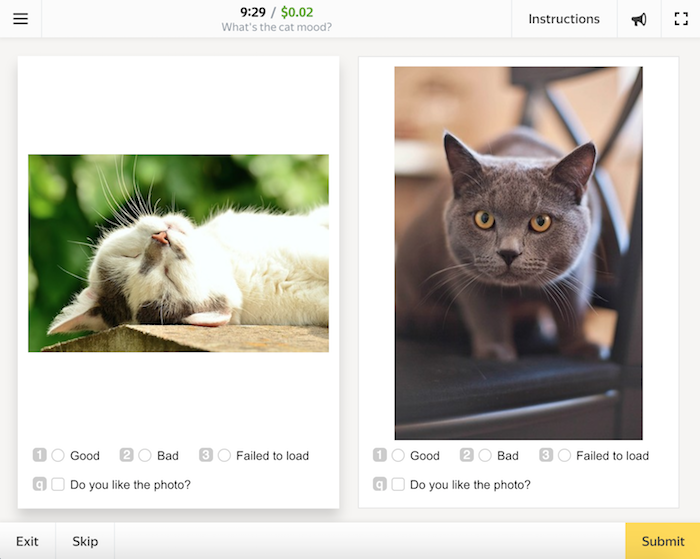700x559 pixels.
Task: Click the $0.02 reward amount
Action: point(297,12)
